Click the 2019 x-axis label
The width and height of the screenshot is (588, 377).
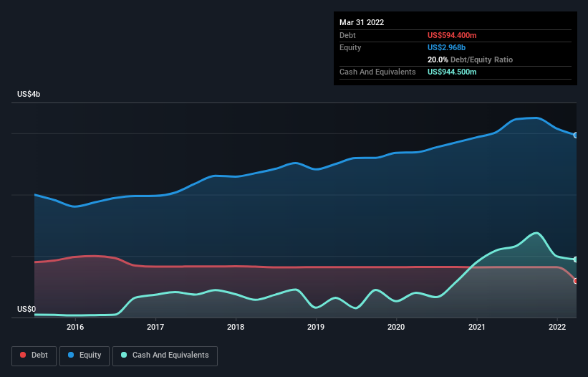coord(316,327)
